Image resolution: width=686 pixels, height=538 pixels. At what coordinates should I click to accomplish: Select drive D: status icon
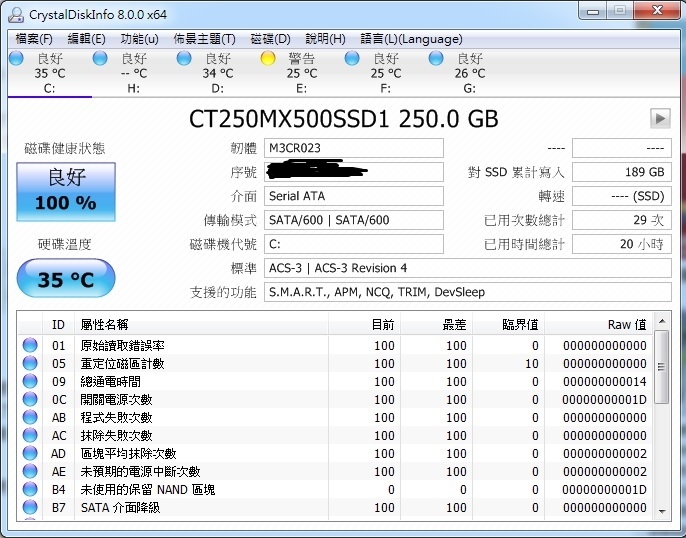point(184,58)
